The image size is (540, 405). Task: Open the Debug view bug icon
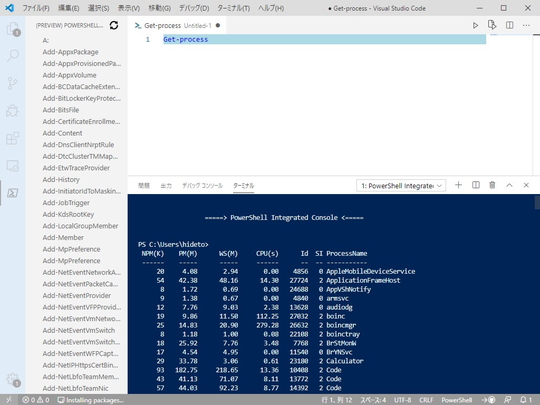tap(12, 111)
